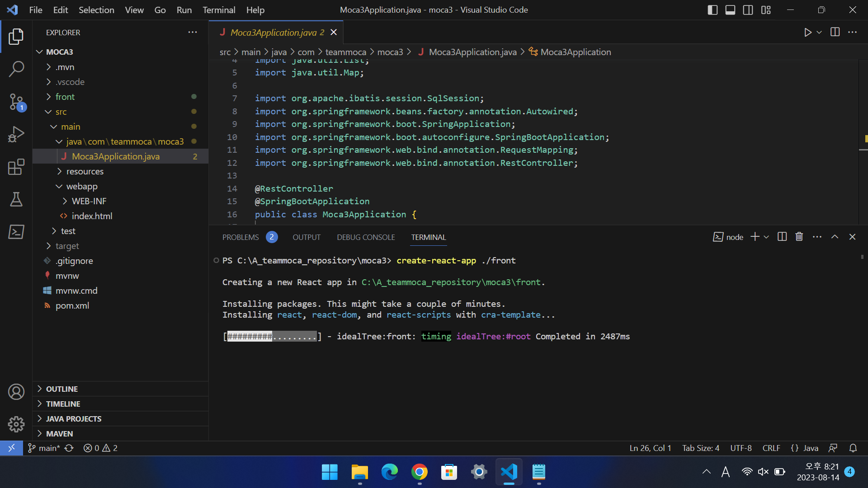Open the Run and Debug view
This screenshot has height=488, width=868.
coord(16,134)
